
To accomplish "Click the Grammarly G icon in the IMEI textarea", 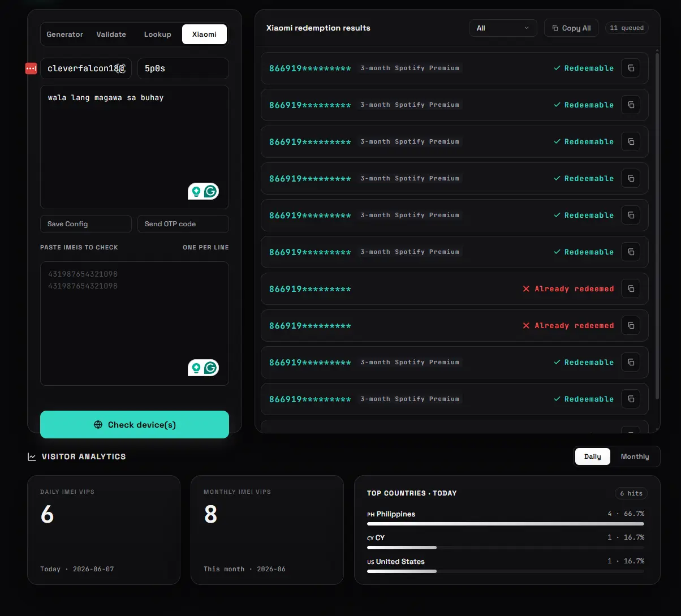I will pos(211,368).
